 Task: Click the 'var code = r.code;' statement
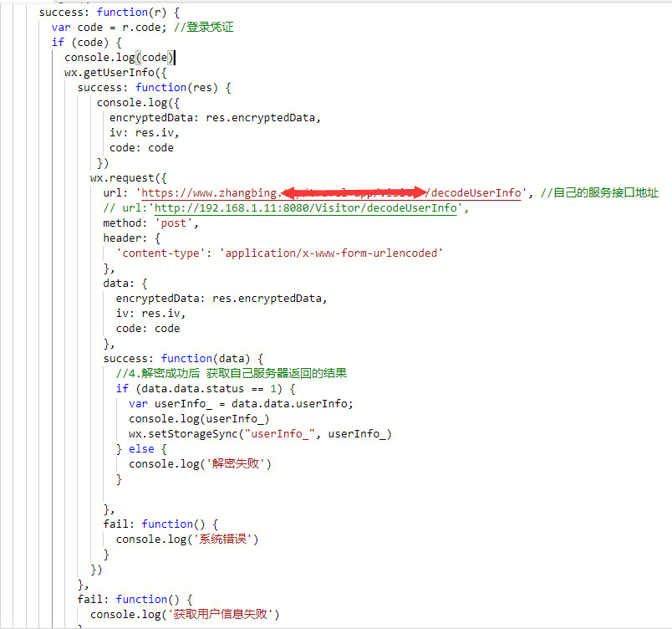109,28
